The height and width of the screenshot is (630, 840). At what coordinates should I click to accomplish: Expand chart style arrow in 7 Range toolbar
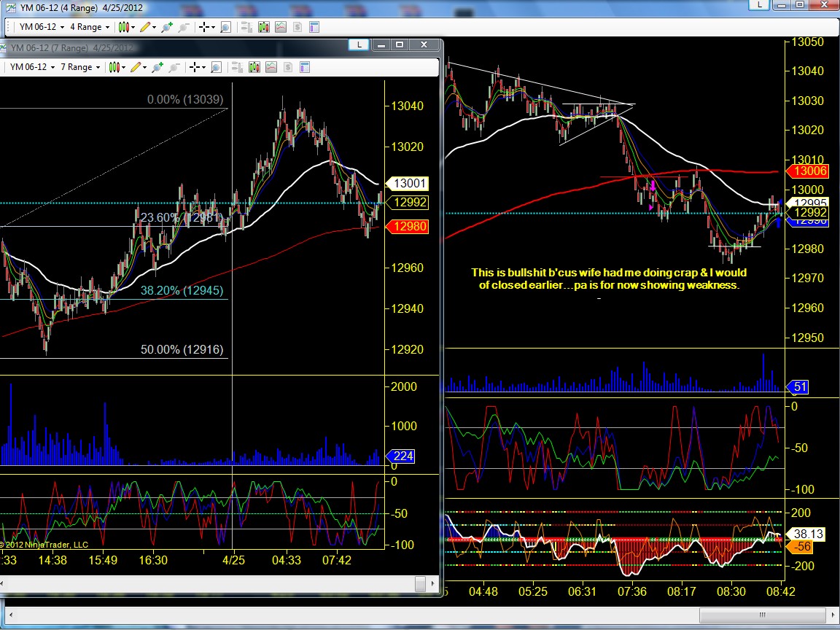[x=124, y=68]
